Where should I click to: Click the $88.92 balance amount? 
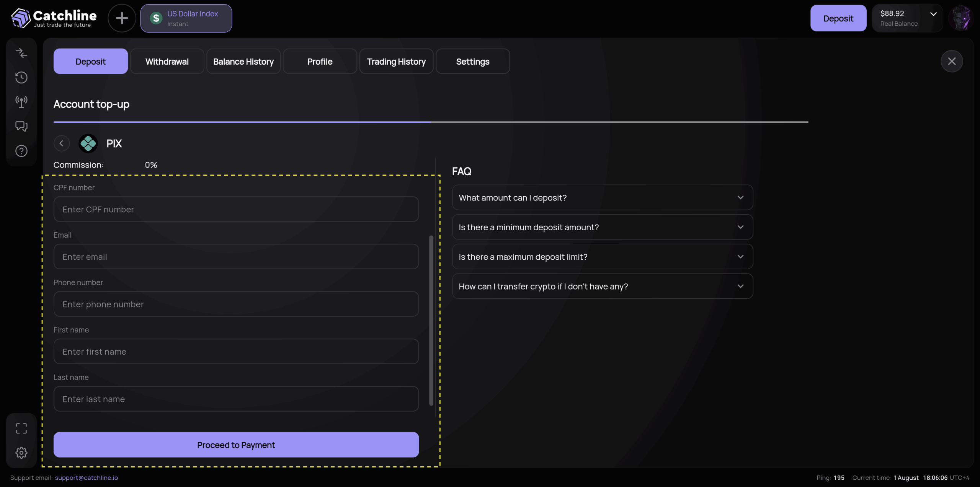[892, 13]
